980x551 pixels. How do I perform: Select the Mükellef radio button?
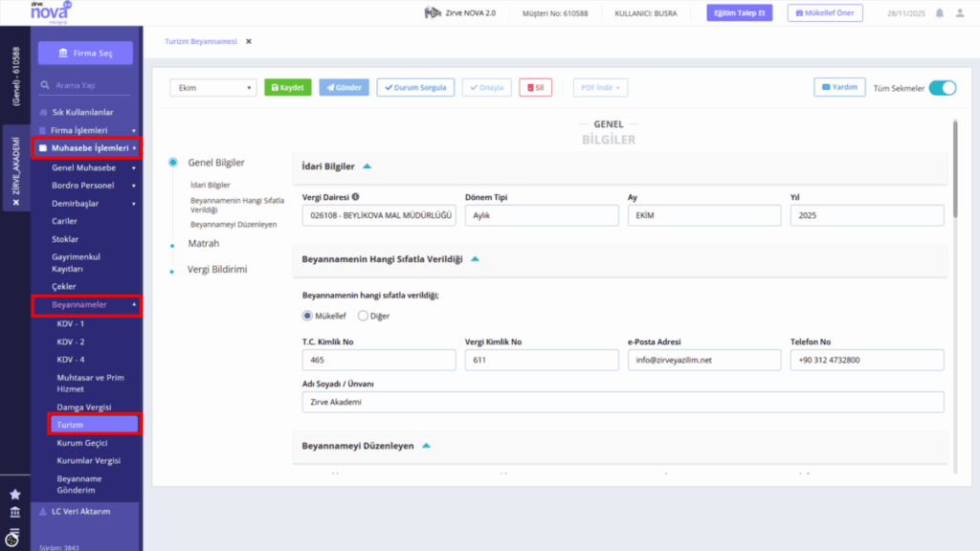(x=307, y=316)
